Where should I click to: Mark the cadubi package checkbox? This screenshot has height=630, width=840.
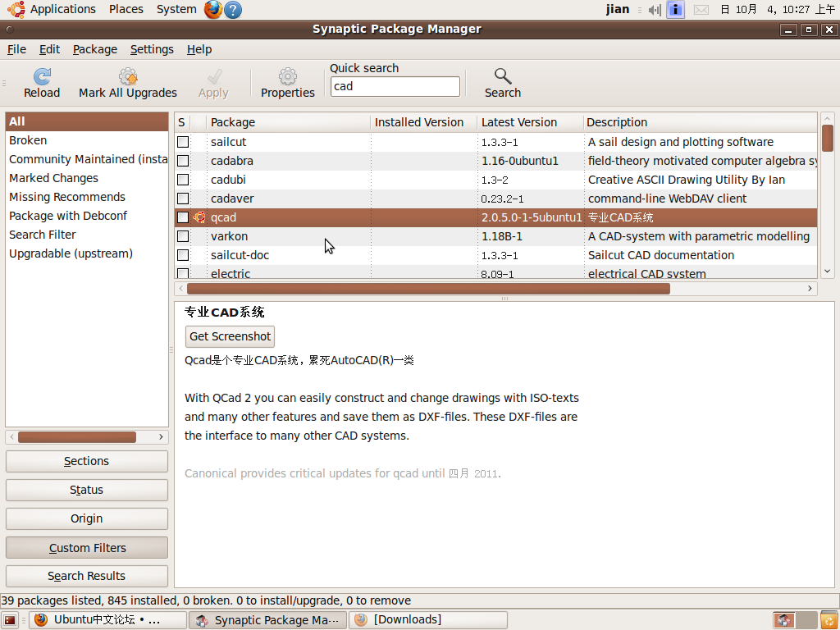pos(183,180)
